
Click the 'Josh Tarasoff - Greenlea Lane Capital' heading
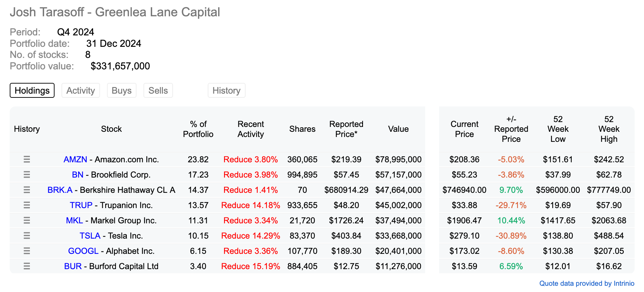point(115,12)
